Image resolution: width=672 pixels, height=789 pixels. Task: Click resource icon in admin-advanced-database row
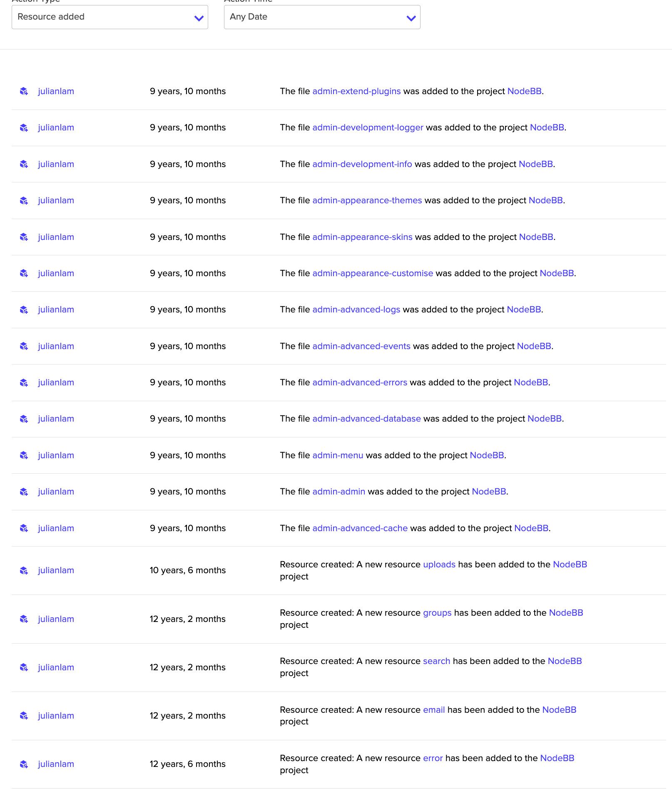pos(24,419)
